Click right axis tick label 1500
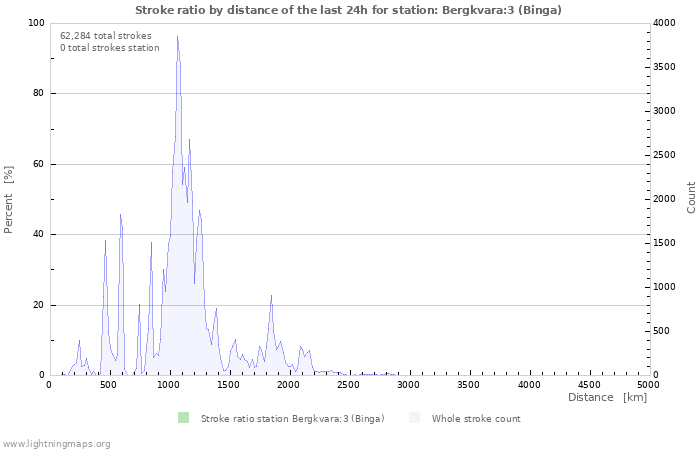This screenshot has width=700, height=450. click(665, 243)
